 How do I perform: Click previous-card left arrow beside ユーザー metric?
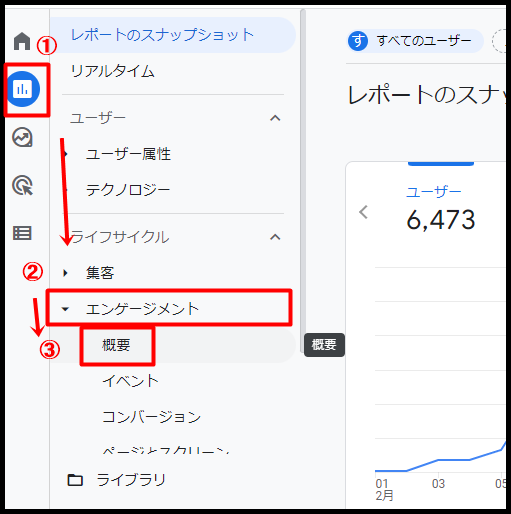tap(363, 212)
